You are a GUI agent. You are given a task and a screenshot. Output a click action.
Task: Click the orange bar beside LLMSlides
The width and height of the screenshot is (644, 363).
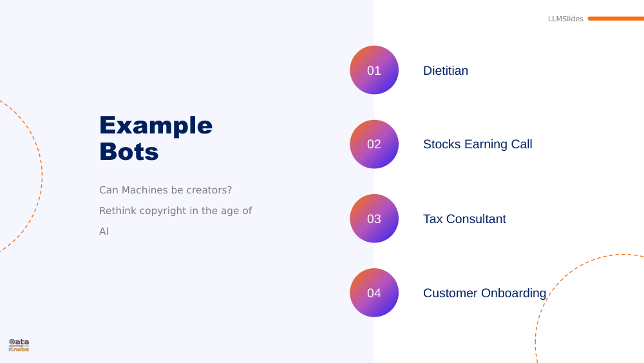[616, 19]
